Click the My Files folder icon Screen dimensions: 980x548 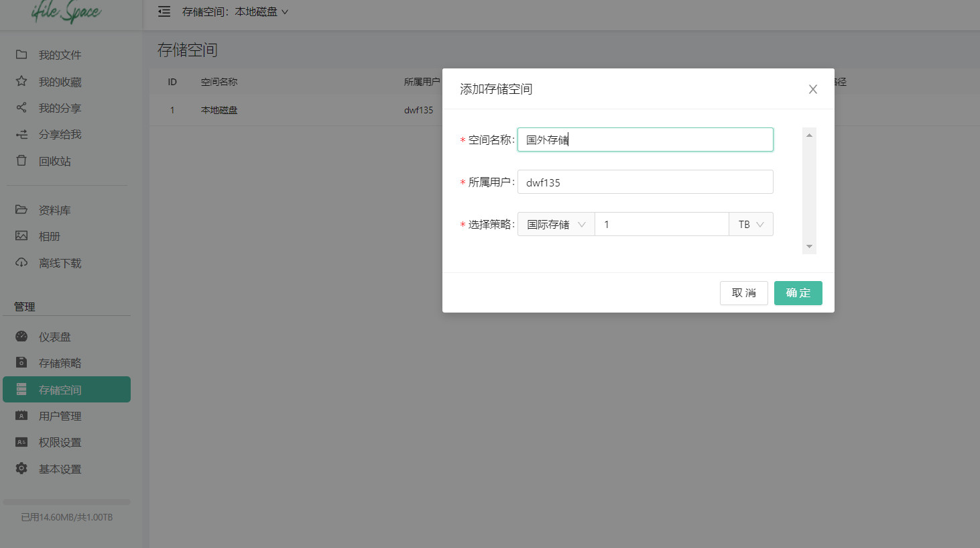[21, 54]
